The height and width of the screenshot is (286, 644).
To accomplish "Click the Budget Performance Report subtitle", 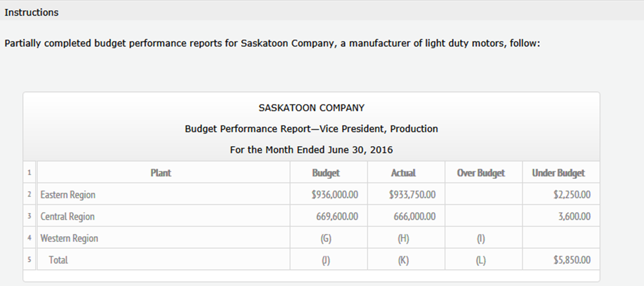I will click(x=311, y=129).
